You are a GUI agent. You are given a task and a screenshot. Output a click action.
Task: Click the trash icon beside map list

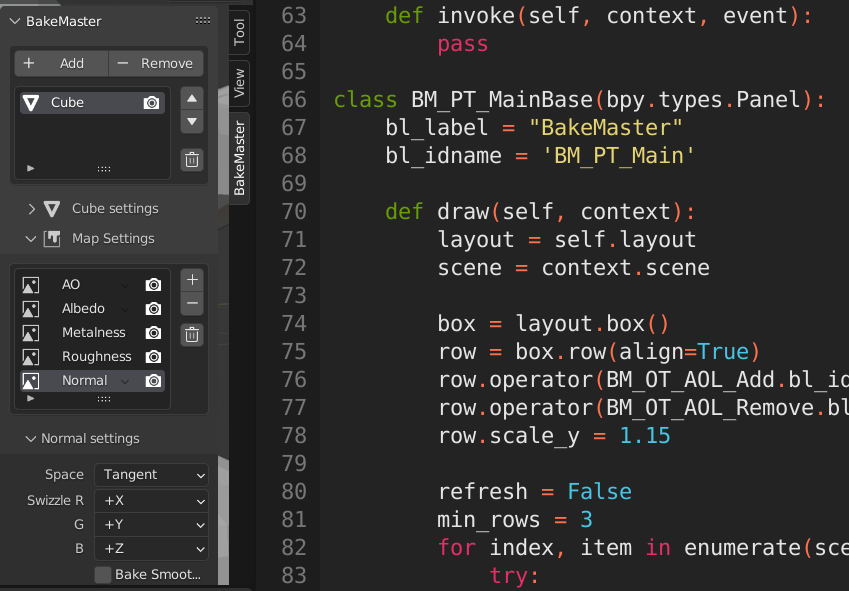tap(192, 335)
